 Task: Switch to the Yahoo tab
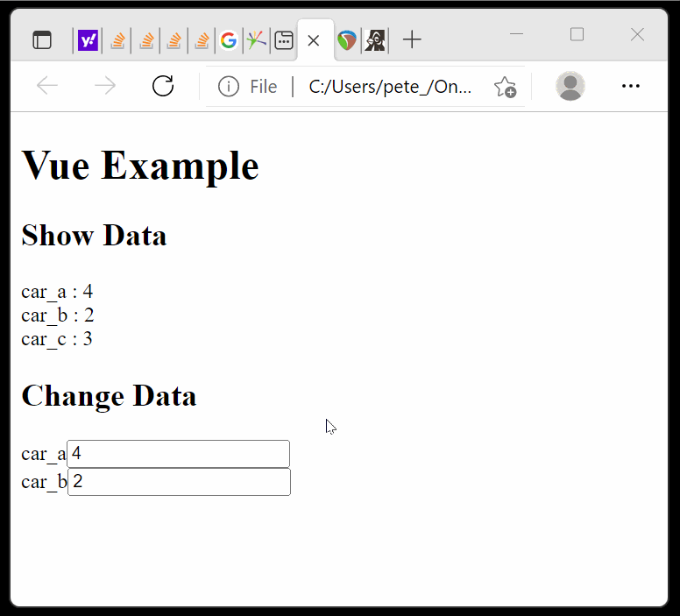click(x=88, y=41)
